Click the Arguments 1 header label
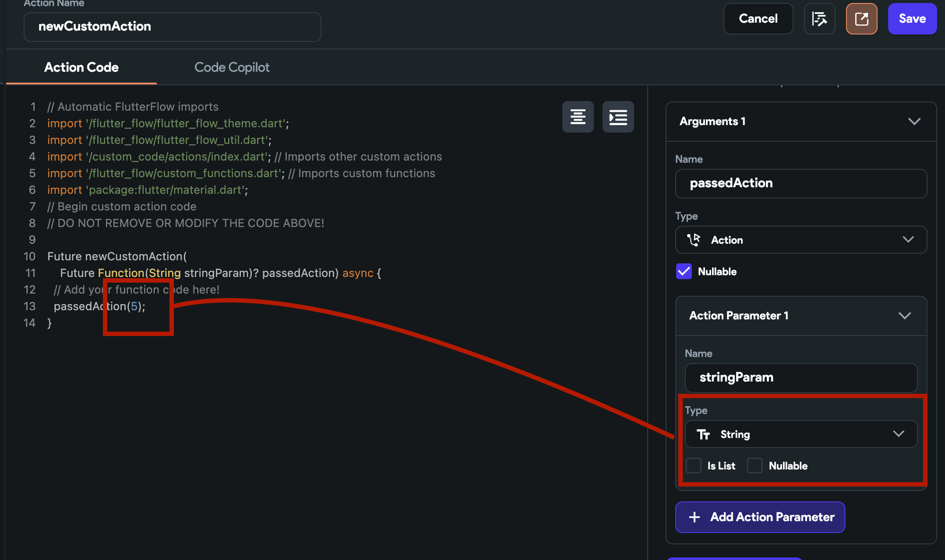 pos(713,121)
